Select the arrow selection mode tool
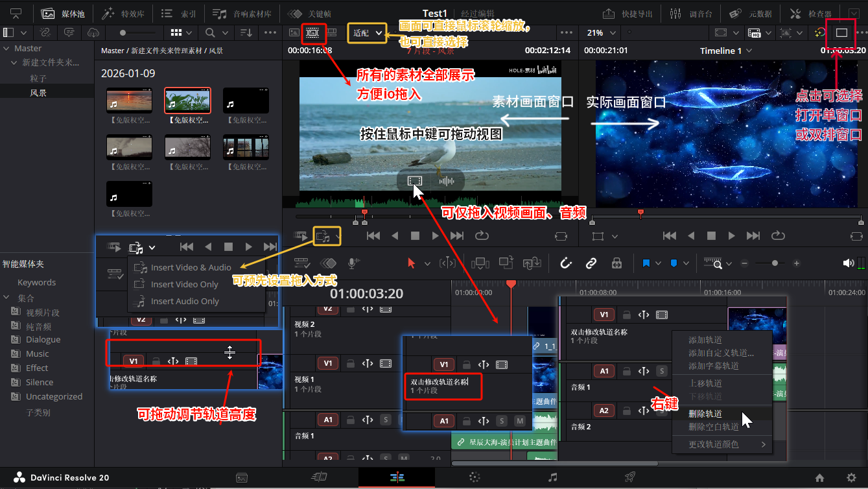Screen dimensions: 868x489 coord(411,263)
